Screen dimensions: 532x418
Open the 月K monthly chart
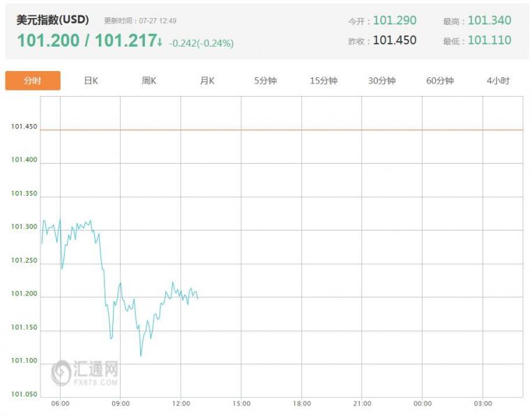207,81
